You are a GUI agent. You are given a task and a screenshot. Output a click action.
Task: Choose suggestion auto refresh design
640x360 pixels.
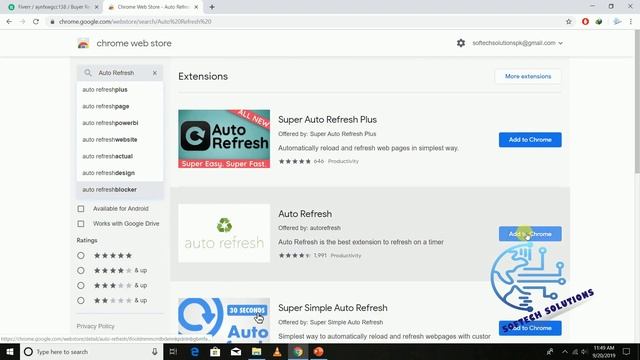[120, 173]
